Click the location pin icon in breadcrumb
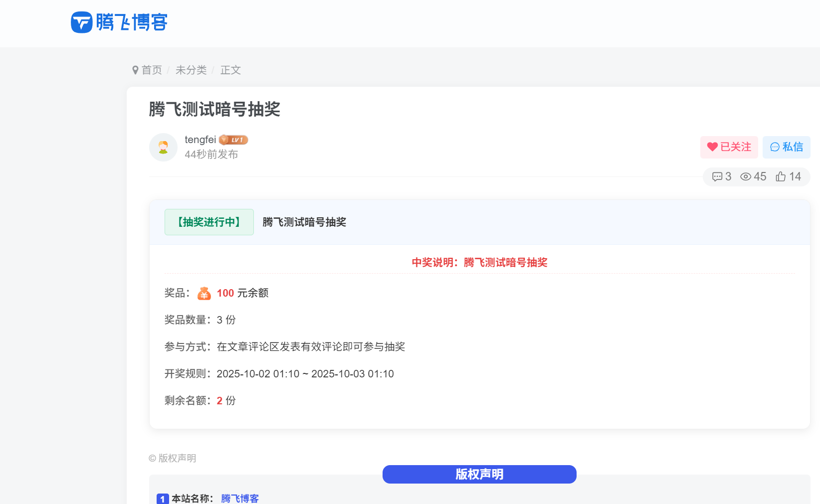820x504 pixels. click(x=135, y=70)
